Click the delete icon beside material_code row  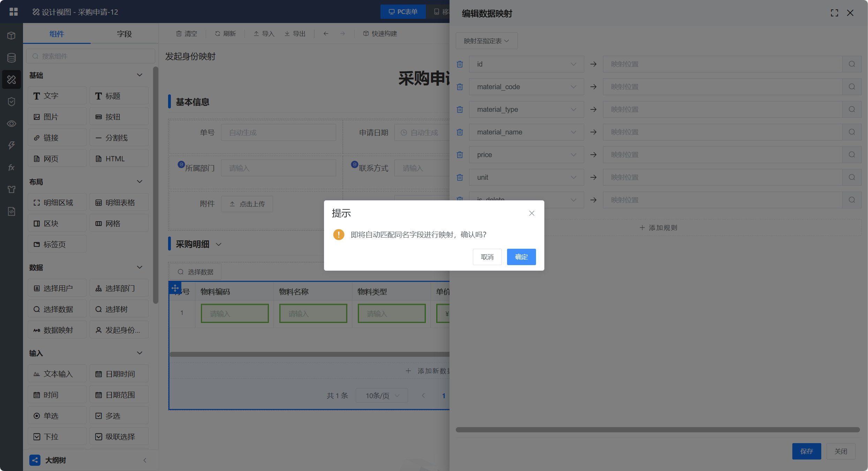pyautogui.click(x=460, y=87)
